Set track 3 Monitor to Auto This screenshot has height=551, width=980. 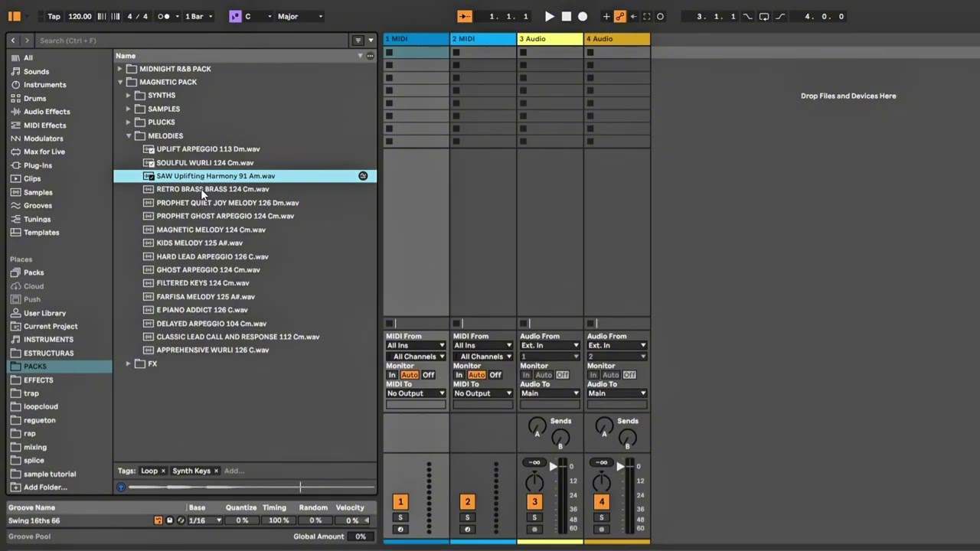point(544,375)
